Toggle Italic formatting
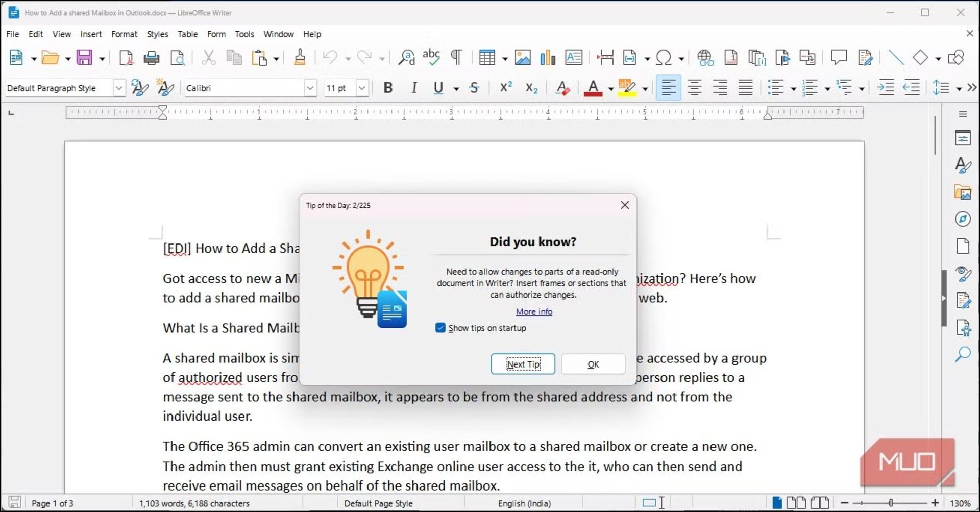 click(x=414, y=88)
